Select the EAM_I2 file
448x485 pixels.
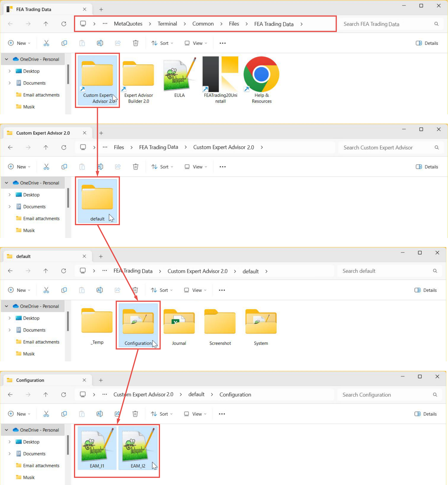[x=138, y=448]
